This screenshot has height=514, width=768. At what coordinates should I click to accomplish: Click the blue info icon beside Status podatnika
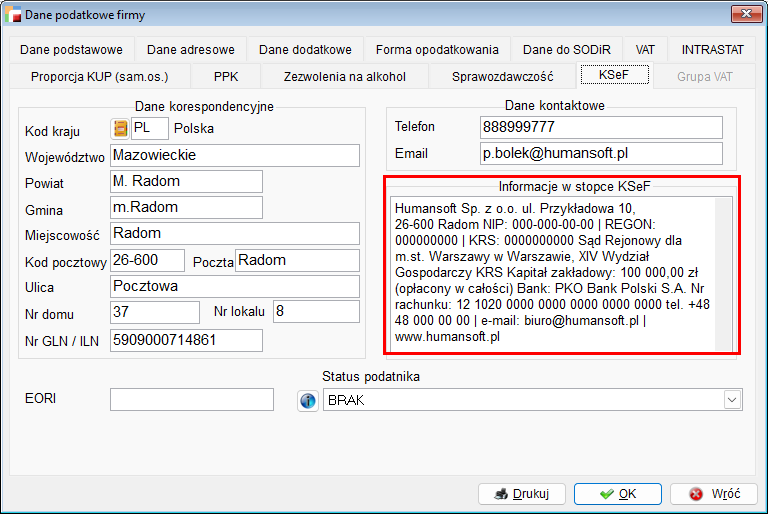tap(308, 400)
